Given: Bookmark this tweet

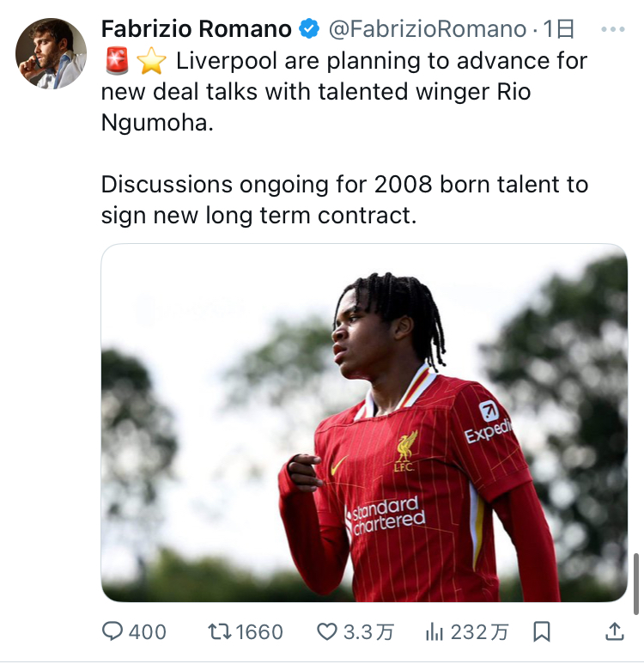Looking at the screenshot, I should (542, 632).
